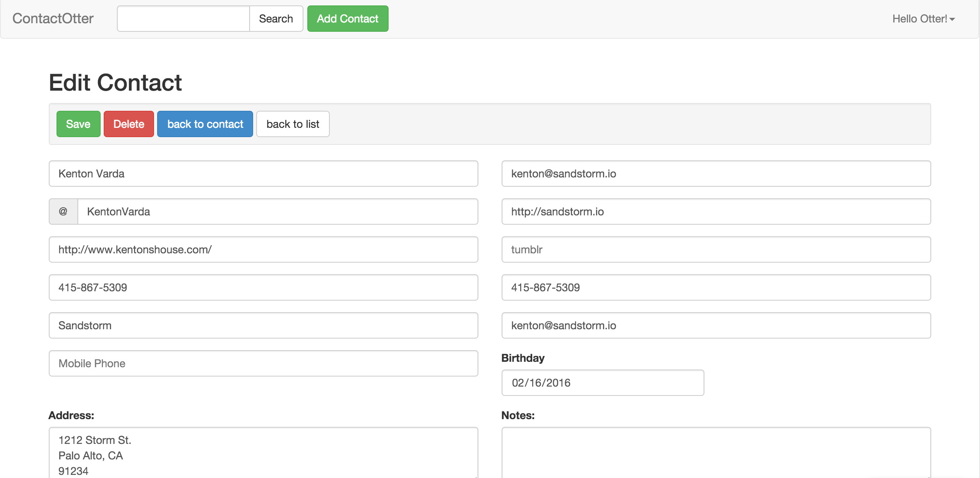980x478 pixels.
Task: Click the Search button
Action: [276, 19]
